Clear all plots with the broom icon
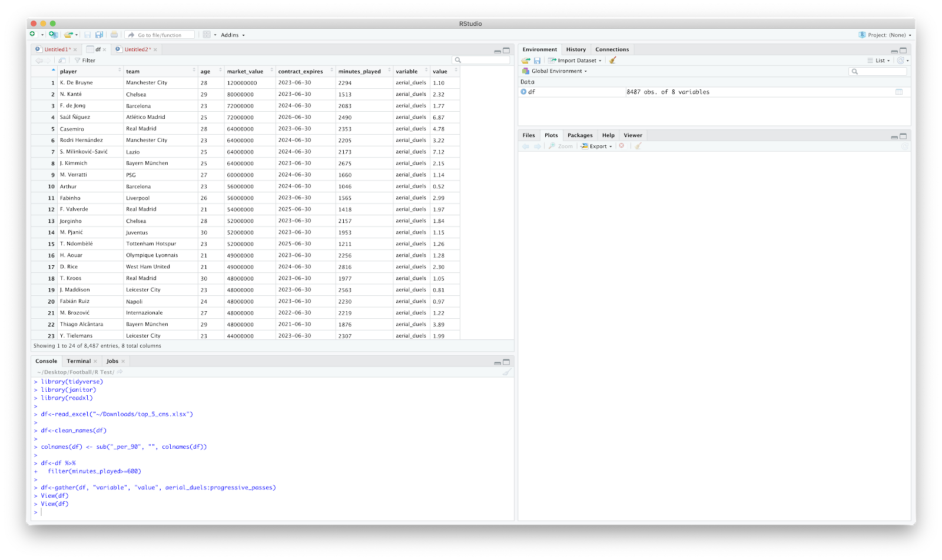 point(638,146)
